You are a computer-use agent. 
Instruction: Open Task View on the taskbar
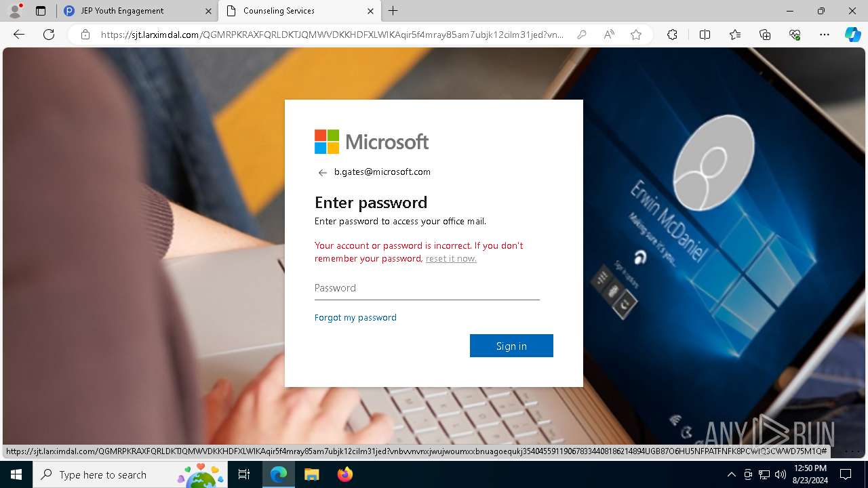(245, 474)
